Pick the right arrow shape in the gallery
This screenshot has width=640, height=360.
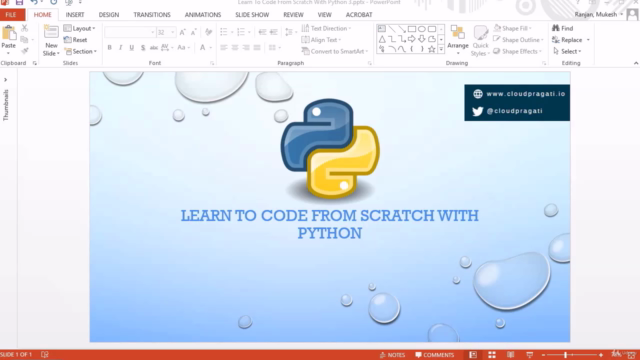click(412, 39)
